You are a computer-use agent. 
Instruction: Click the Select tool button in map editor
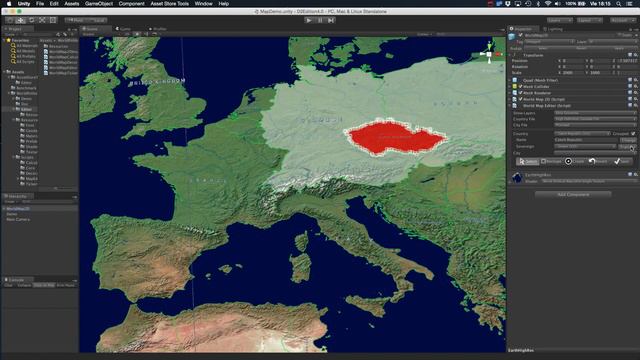(x=527, y=162)
